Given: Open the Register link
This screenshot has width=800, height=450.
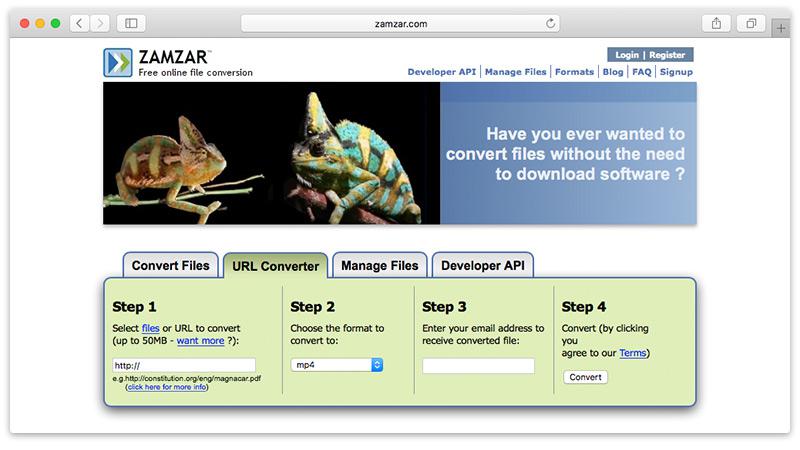Looking at the screenshot, I should tap(667, 55).
